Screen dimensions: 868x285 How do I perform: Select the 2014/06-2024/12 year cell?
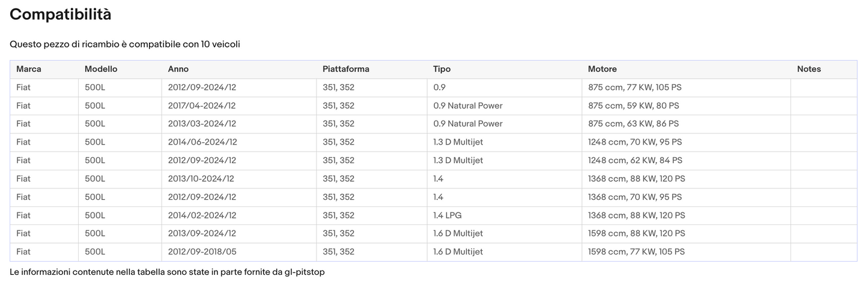pos(202,142)
